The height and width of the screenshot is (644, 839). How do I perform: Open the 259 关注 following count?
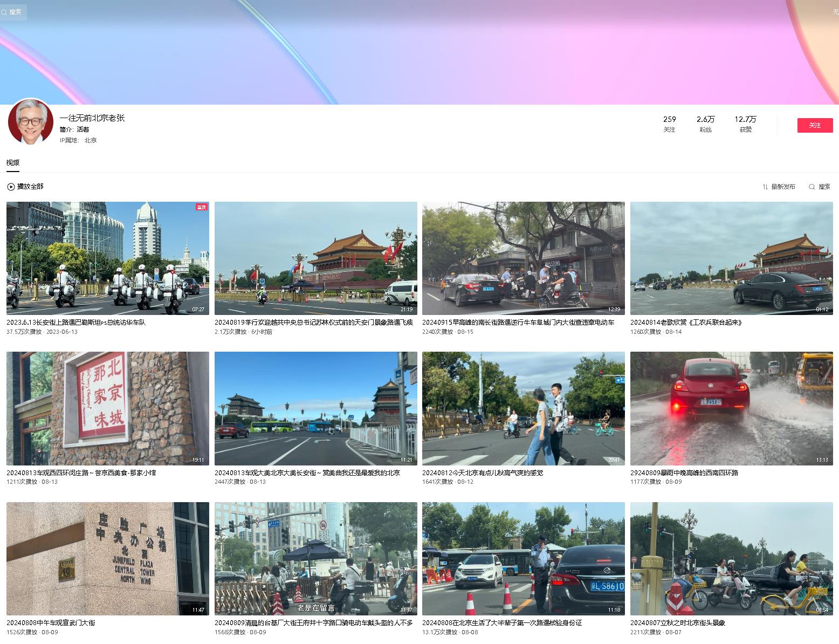point(669,124)
